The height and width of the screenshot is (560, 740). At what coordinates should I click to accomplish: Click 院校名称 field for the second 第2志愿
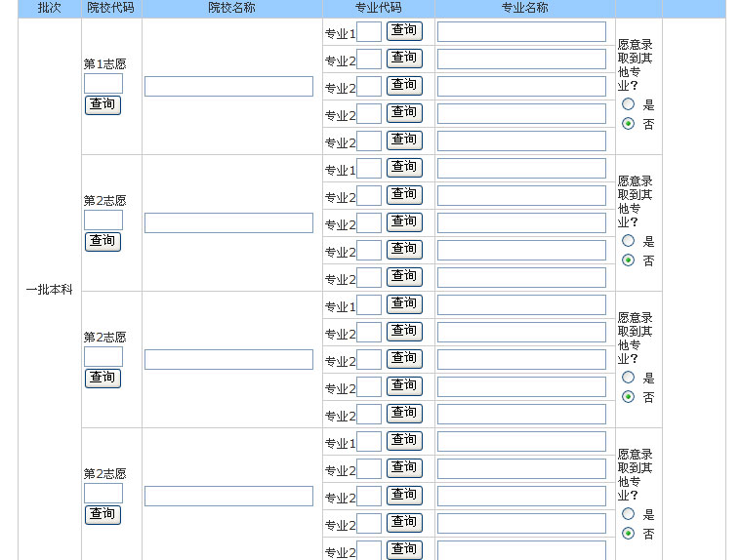[x=228, y=359]
